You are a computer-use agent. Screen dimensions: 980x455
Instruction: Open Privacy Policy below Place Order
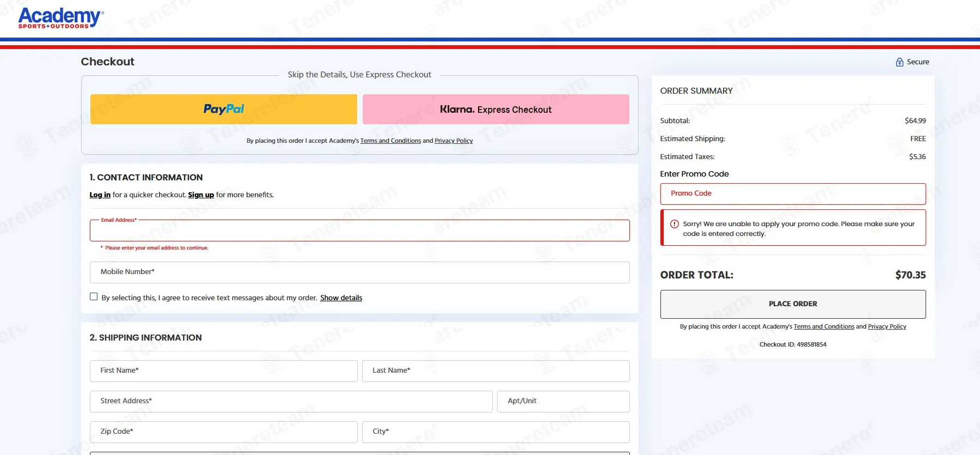[x=887, y=327]
